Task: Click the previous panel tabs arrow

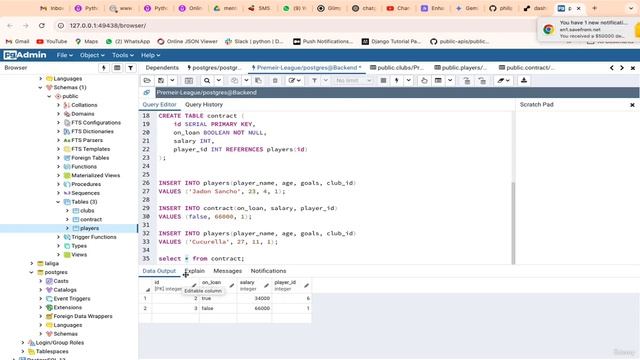Action: tap(612, 68)
